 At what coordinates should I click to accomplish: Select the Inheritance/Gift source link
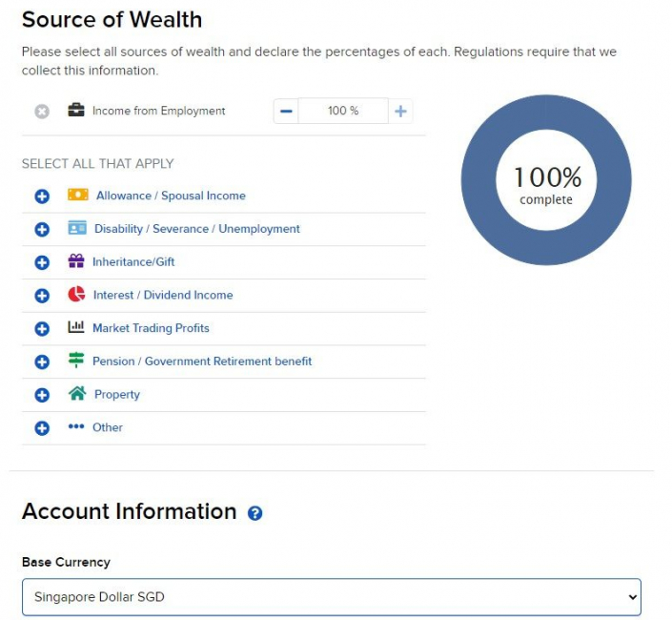pos(133,262)
